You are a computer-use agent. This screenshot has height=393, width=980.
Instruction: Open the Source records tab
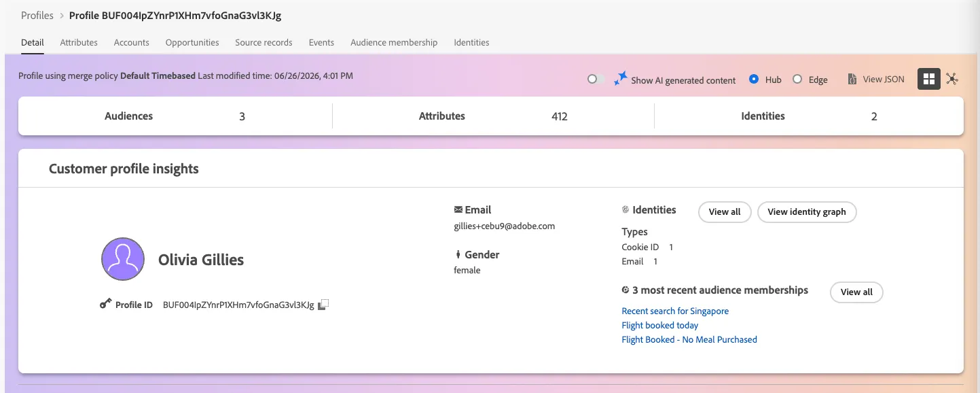264,42
